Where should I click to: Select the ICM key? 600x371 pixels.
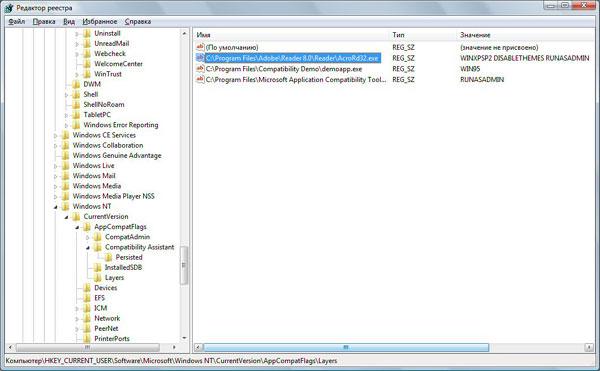click(101, 308)
